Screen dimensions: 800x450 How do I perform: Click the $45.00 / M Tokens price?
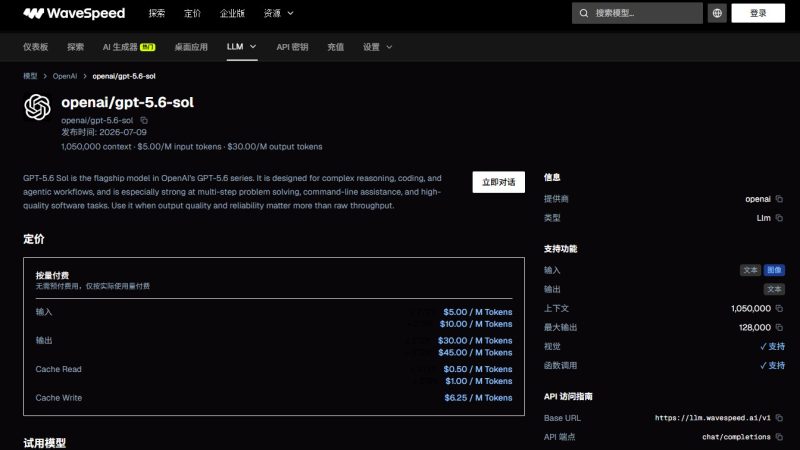point(475,353)
